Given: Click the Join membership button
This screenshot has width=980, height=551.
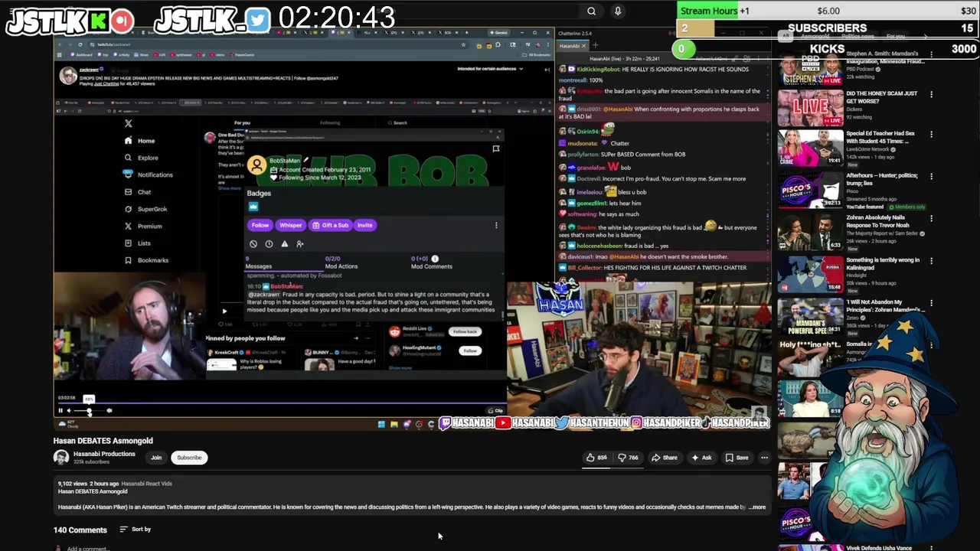Looking at the screenshot, I should pyautogui.click(x=156, y=458).
